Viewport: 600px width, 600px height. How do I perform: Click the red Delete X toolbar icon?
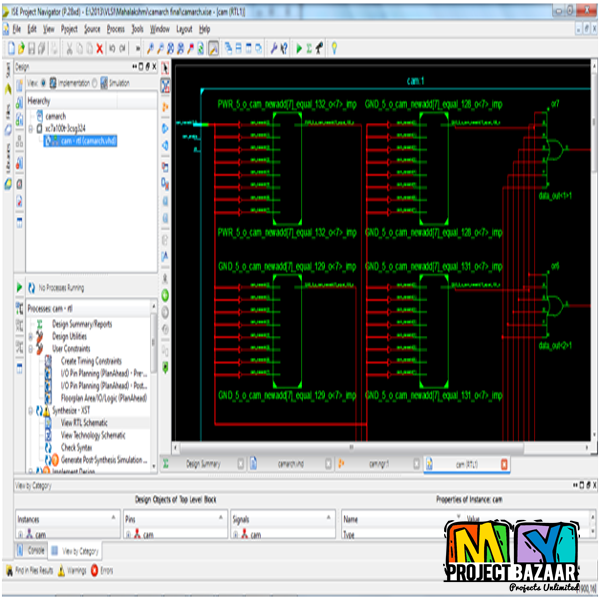coord(99,47)
